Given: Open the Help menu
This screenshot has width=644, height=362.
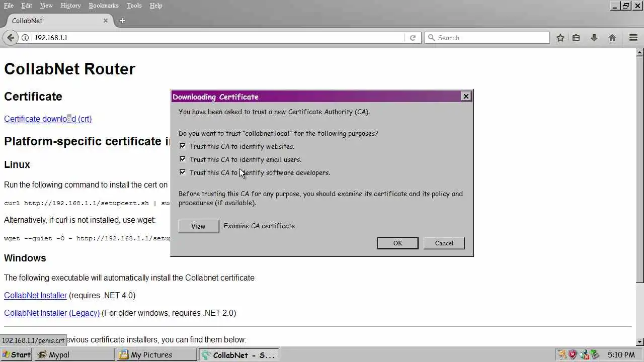Looking at the screenshot, I should pos(156,6).
